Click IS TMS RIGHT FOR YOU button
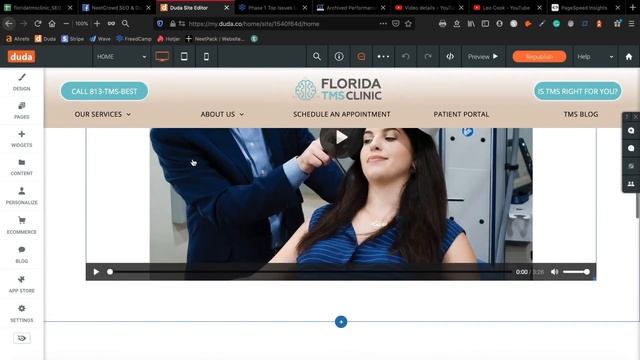 [x=578, y=91]
